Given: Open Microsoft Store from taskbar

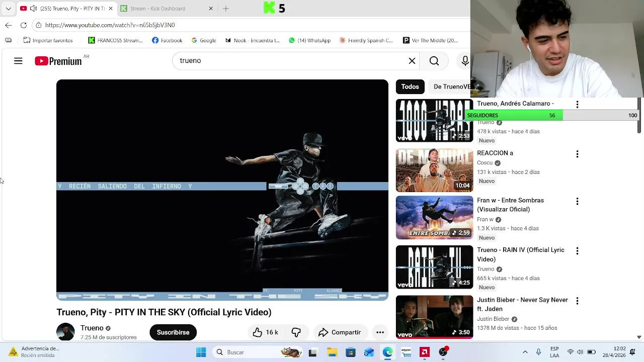Looking at the screenshot, I should [351, 352].
